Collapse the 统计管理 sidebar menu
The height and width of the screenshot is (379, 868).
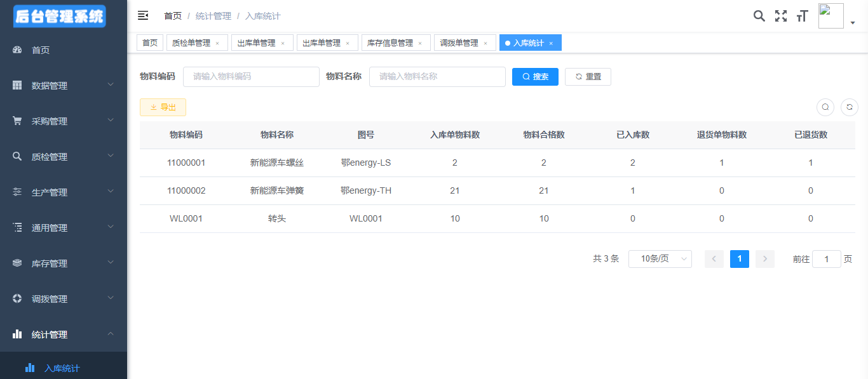tap(64, 335)
